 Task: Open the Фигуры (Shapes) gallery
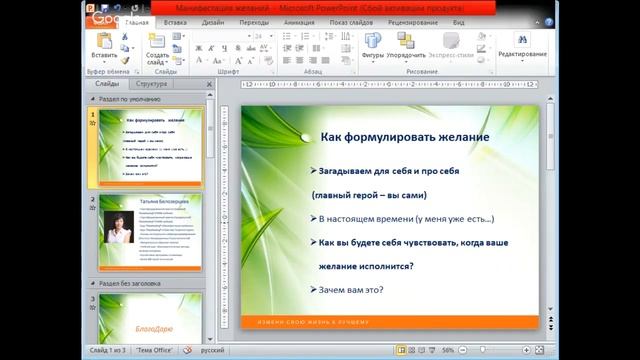coord(373,46)
